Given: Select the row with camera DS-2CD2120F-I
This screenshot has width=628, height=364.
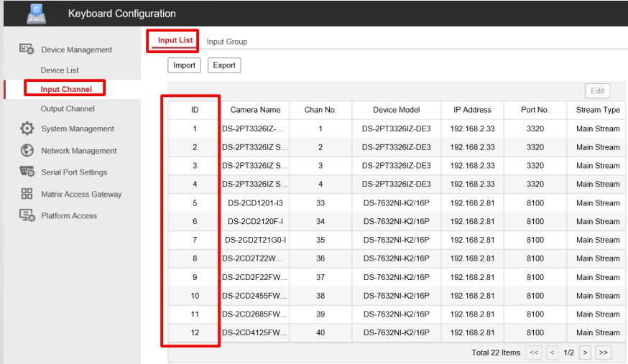Looking at the screenshot, I should 255,222.
